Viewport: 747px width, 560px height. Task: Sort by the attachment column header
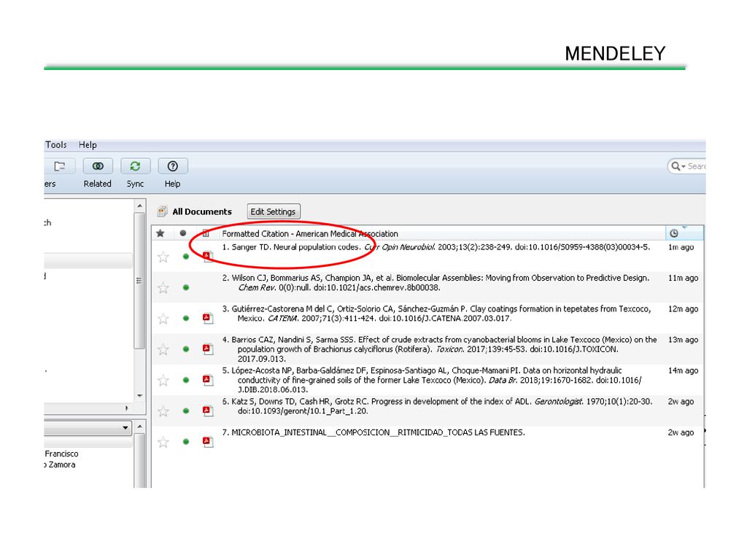[x=206, y=233]
